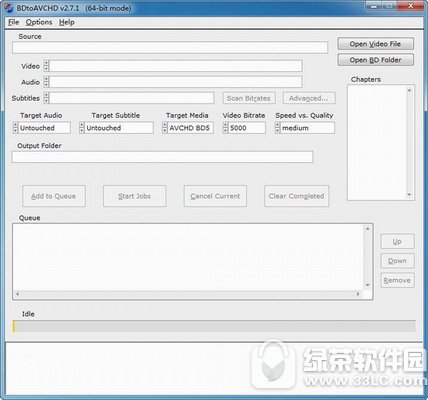Viewport: 428px width, 400px height.
Task: Click the Video spinner arrows
Action: point(46,66)
